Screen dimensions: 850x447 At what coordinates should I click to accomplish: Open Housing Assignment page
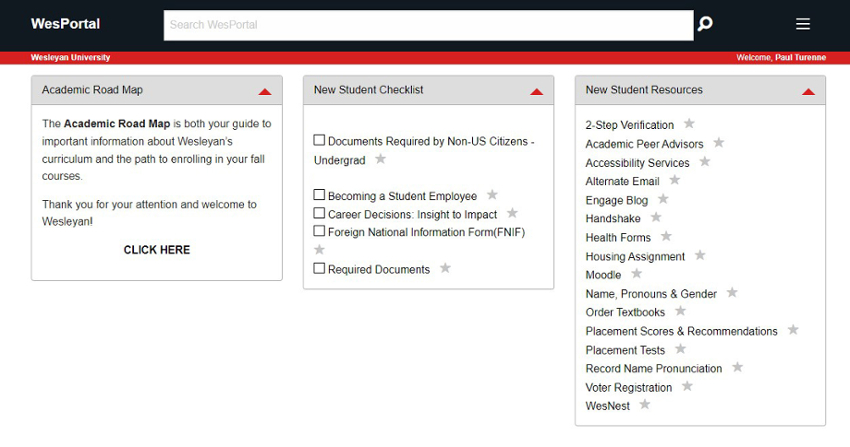click(x=635, y=257)
